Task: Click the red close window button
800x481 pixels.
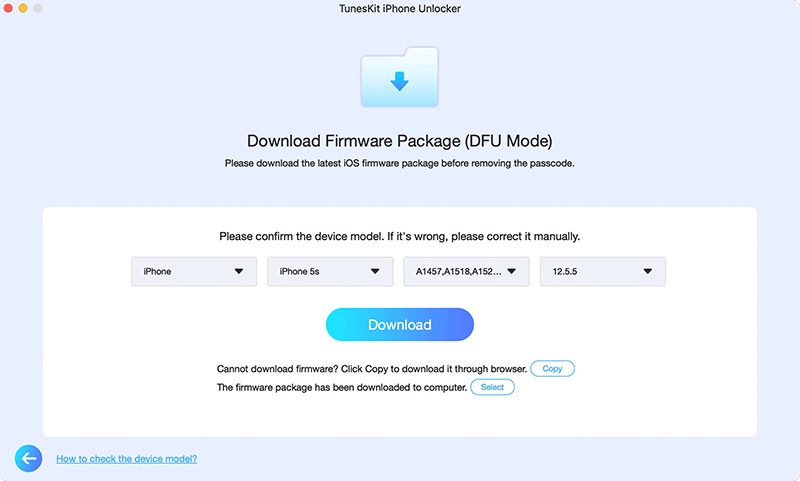Action: click(8, 8)
